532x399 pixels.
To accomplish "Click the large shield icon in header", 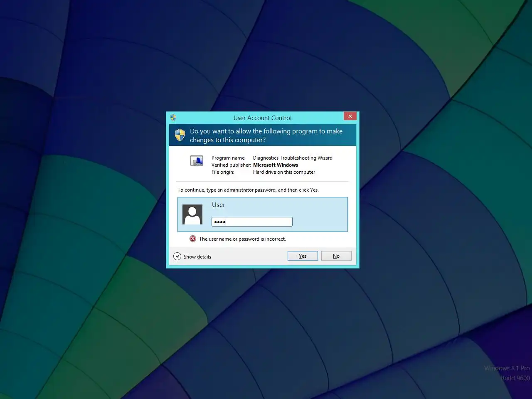I will coord(180,135).
